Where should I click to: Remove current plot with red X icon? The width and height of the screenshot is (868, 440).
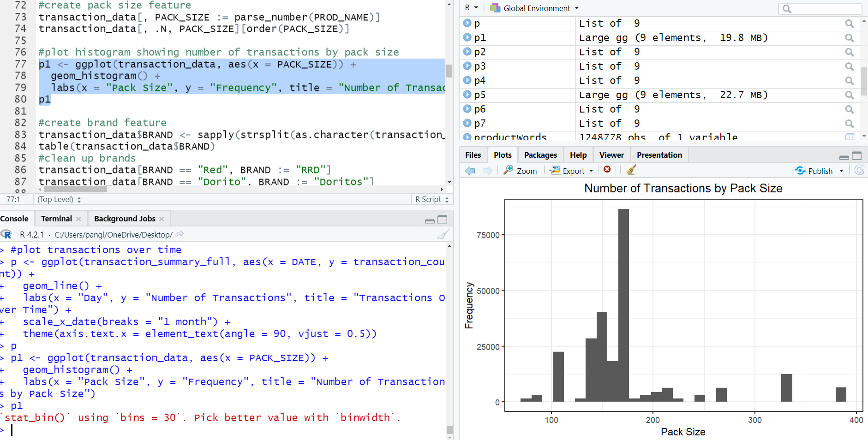607,170
